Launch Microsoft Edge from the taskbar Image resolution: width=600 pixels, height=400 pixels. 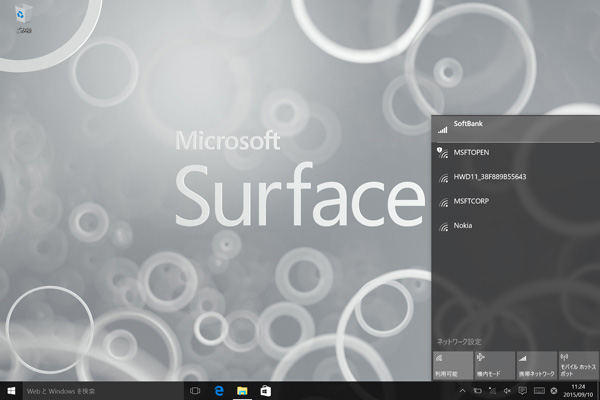point(219,391)
